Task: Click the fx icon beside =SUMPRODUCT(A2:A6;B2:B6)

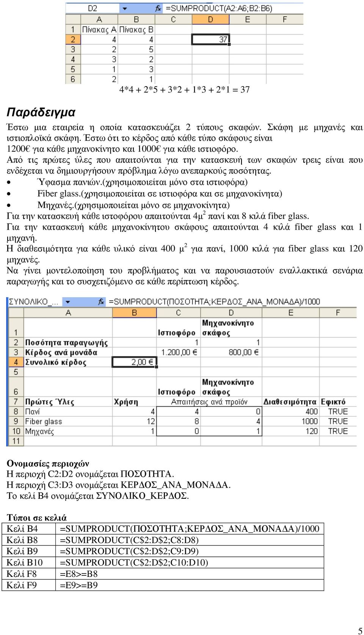Action: [x=158, y=8]
